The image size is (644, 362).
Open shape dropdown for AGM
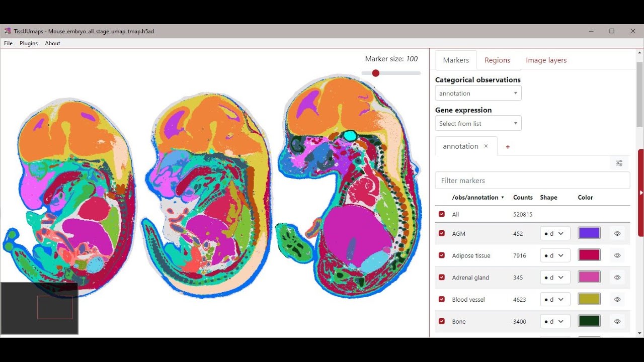[x=555, y=233]
